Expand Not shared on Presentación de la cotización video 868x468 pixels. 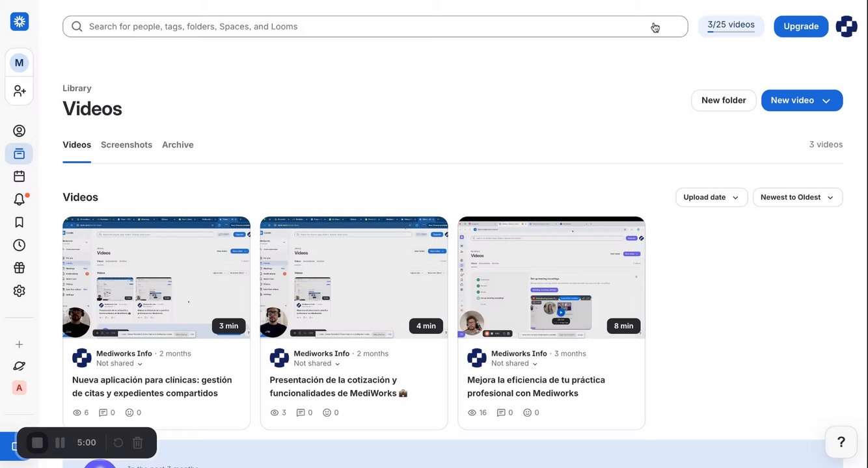click(317, 364)
